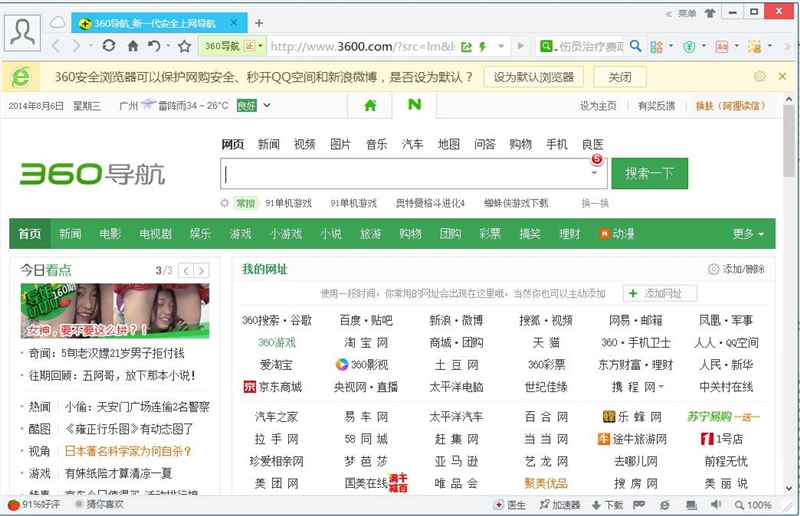
Task: Click the 设为默认浏览器 button
Action: coord(534,77)
